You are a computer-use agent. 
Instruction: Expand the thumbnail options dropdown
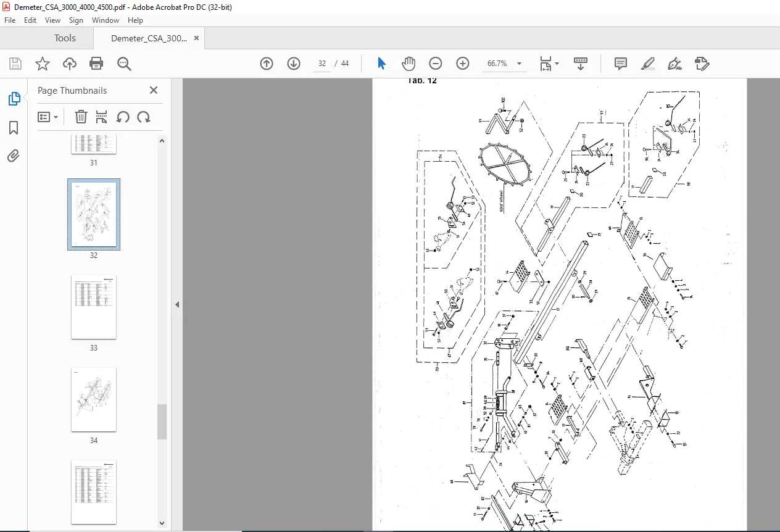(48, 117)
